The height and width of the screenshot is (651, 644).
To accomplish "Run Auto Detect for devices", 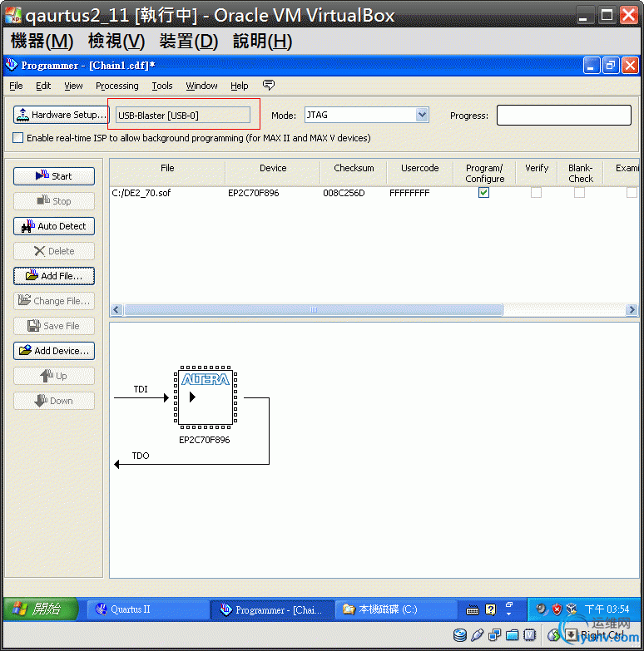I will 54,226.
